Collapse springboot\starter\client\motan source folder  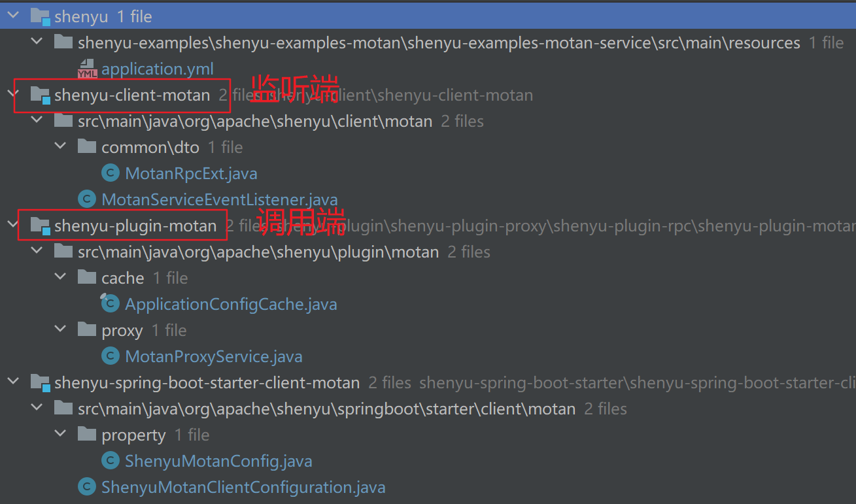pyautogui.click(x=37, y=409)
